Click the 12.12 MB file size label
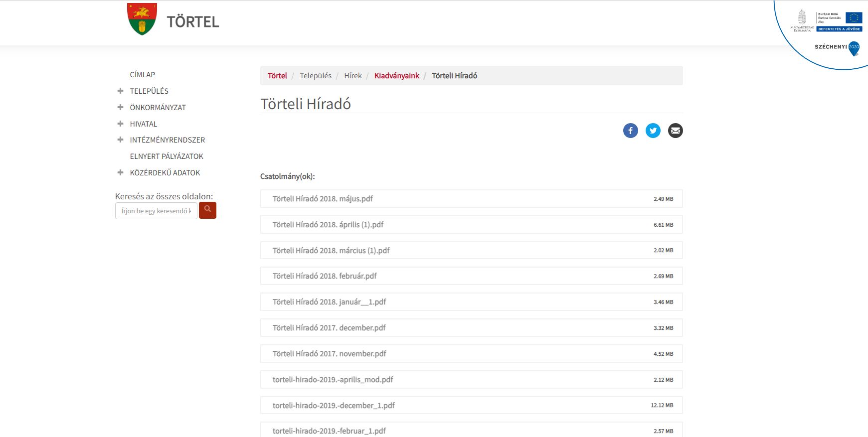 pos(662,406)
